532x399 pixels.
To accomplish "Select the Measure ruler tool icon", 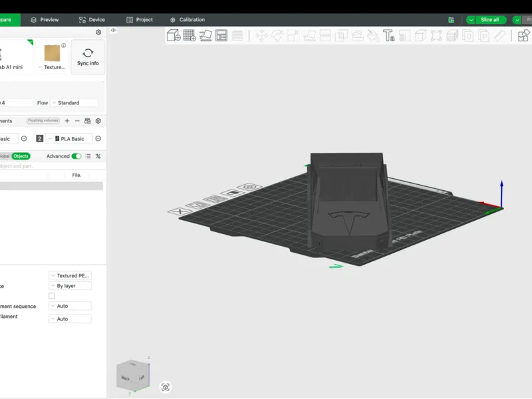I will [x=500, y=35].
